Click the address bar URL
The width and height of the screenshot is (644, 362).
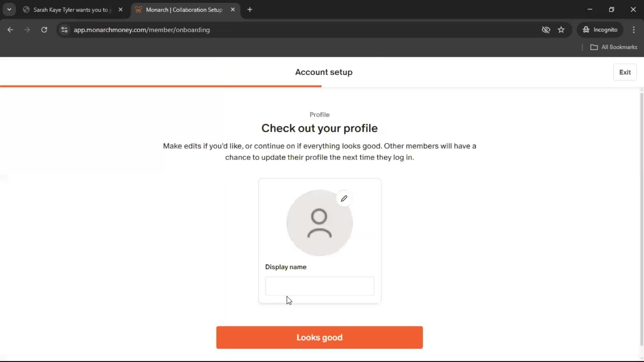pyautogui.click(x=142, y=30)
